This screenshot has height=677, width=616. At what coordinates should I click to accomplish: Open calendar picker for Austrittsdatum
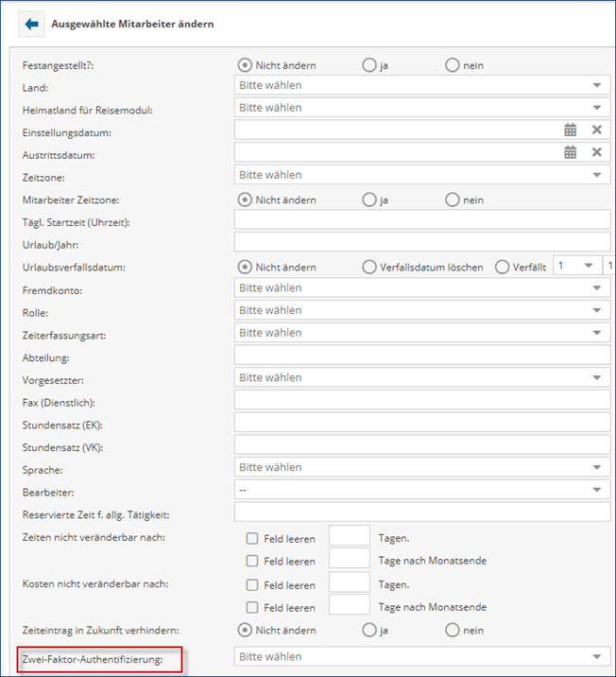point(571,152)
